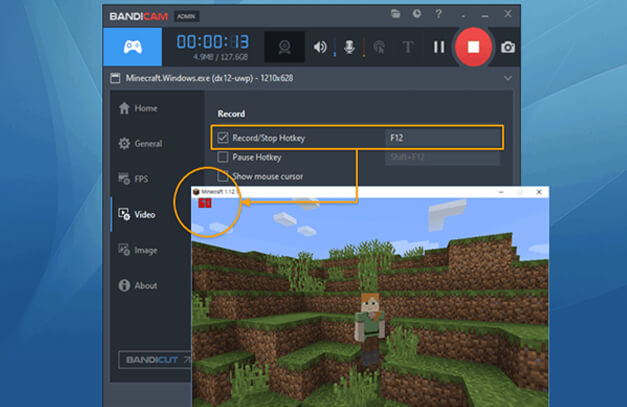Open the text overlay T icon
Screen dimensions: 627x407
pyautogui.click(x=408, y=47)
